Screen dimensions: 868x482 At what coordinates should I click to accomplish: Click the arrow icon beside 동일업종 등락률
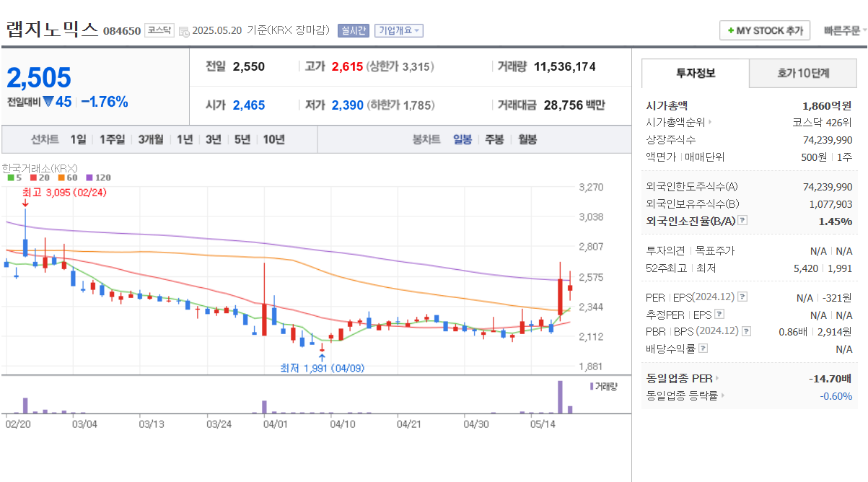(723, 395)
